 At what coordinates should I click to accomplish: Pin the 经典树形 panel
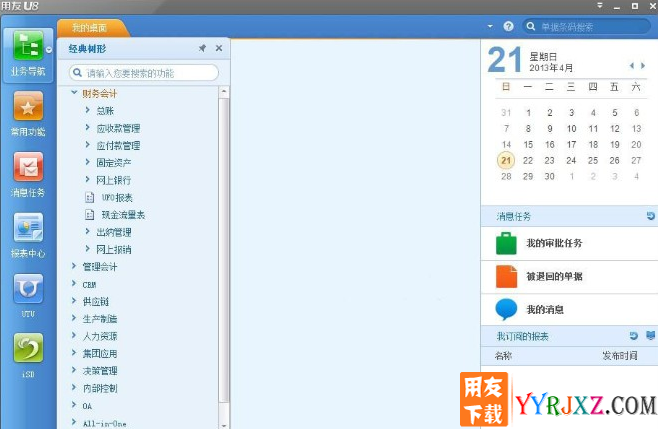[202, 48]
